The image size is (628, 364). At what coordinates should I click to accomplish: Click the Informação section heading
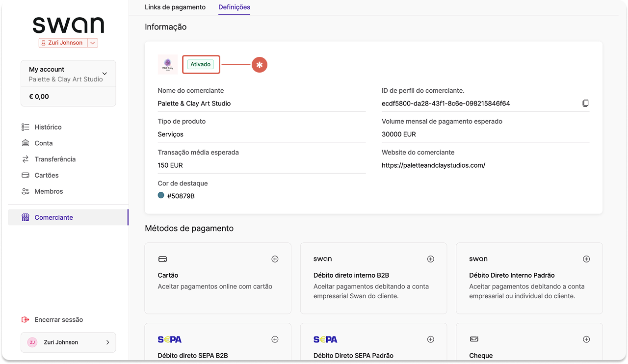tap(166, 27)
